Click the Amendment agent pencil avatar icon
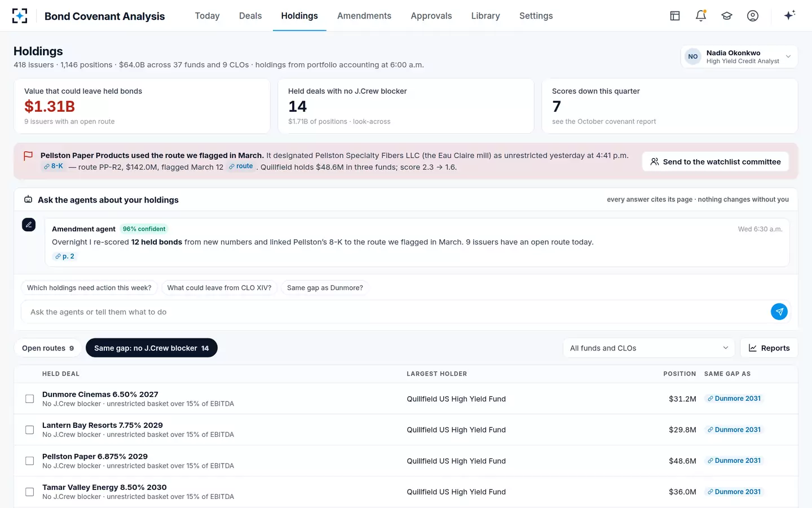 pos(29,225)
